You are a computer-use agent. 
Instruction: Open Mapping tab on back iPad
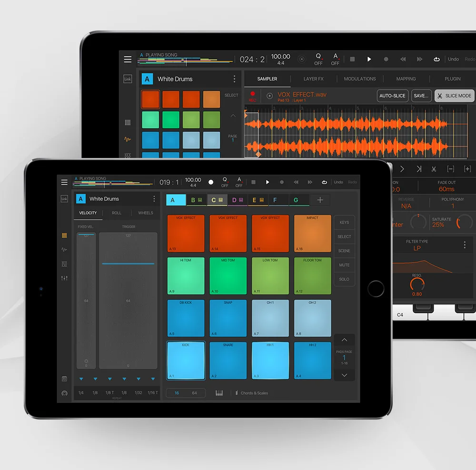pos(406,79)
